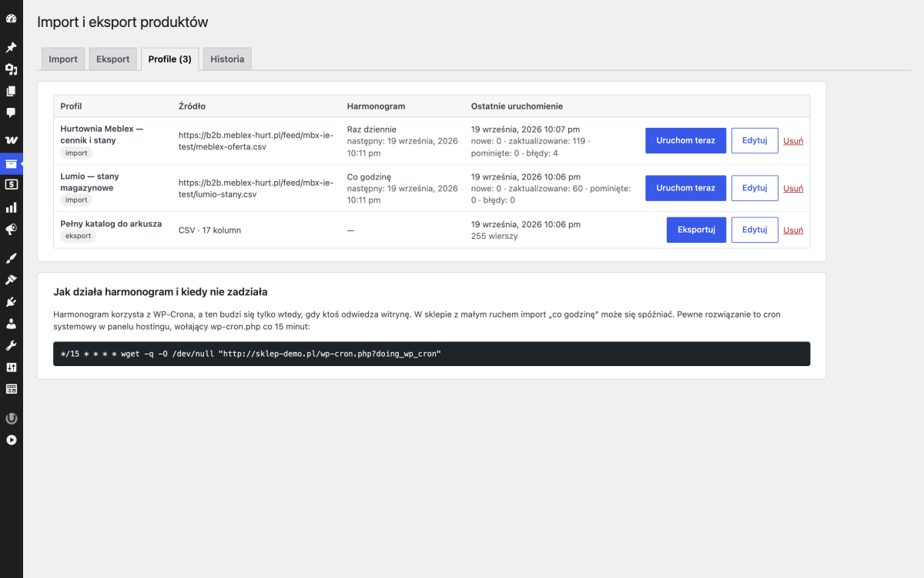This screenshot has height=578, width=924.
Task: Open the Media library icon
Action: [12, 69]
